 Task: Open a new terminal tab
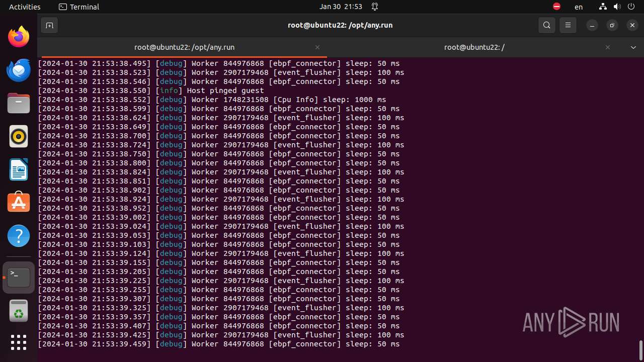point(49,25)
